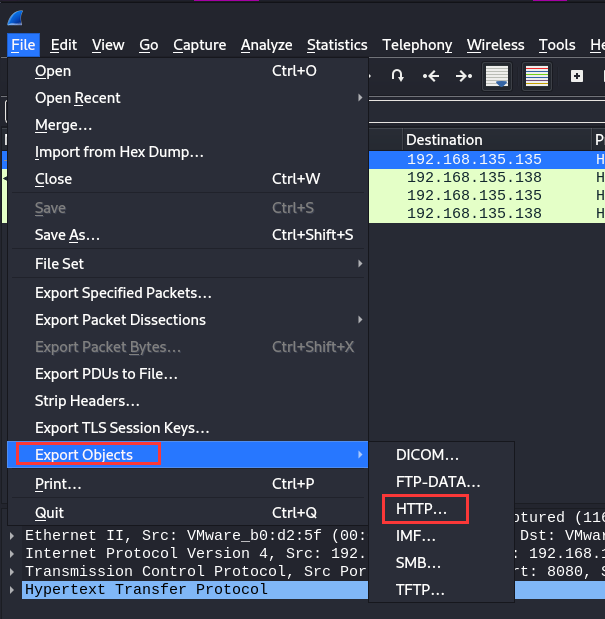Select Export Packet Dissections entry
This screenshot has width=605, height=619.
[x=188, y=320]
